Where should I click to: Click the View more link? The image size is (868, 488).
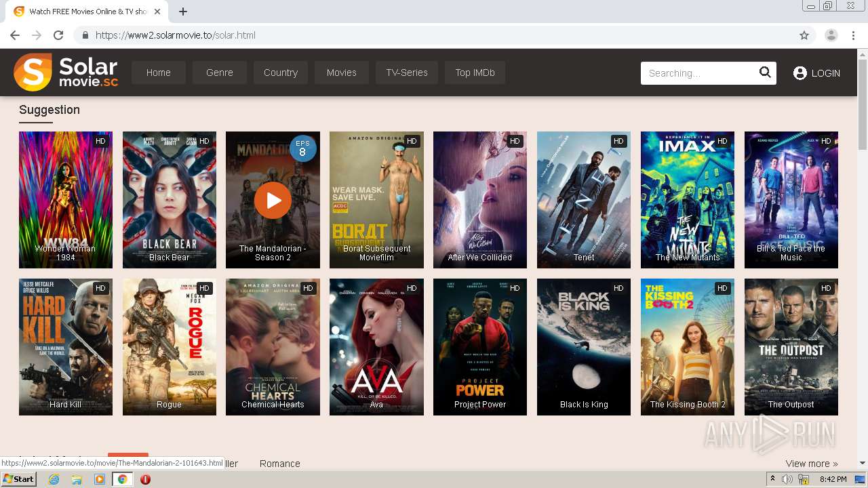(x=811, y=464)
